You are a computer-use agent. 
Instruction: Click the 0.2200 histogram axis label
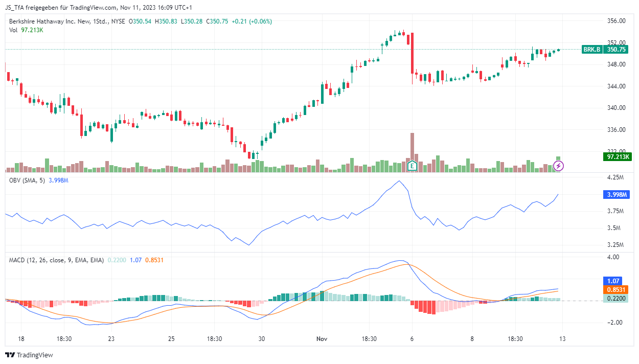point(615,298)
